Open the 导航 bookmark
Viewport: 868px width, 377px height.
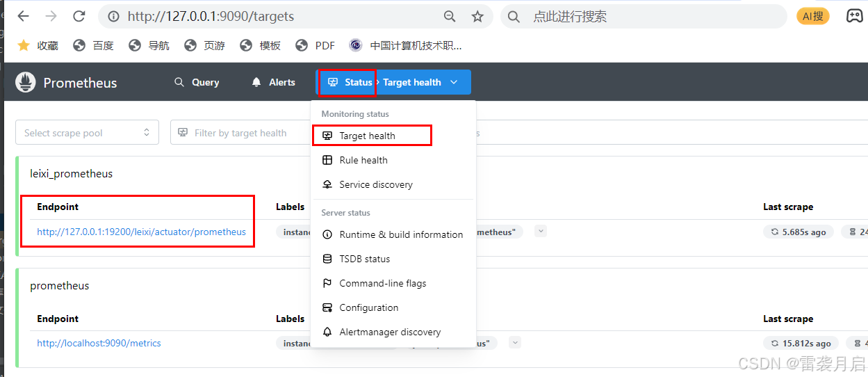click(149, 45)
